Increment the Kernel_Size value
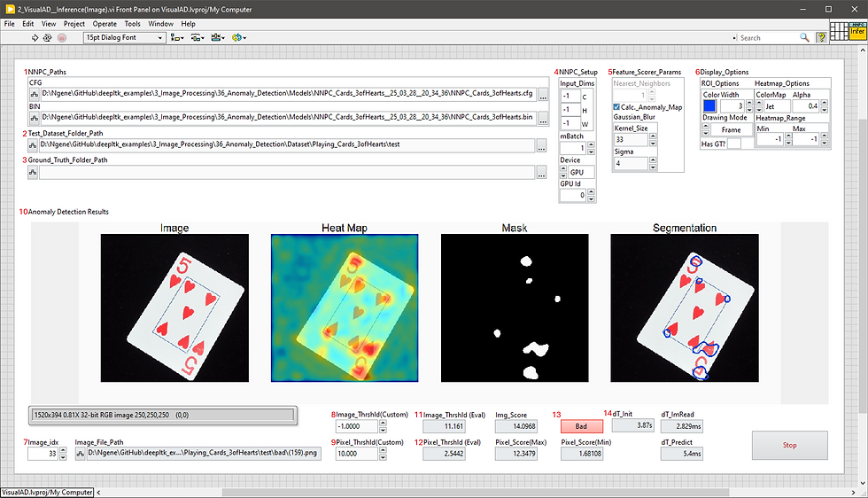This screenshot has width=868, height=498. [x=653, y=136]
